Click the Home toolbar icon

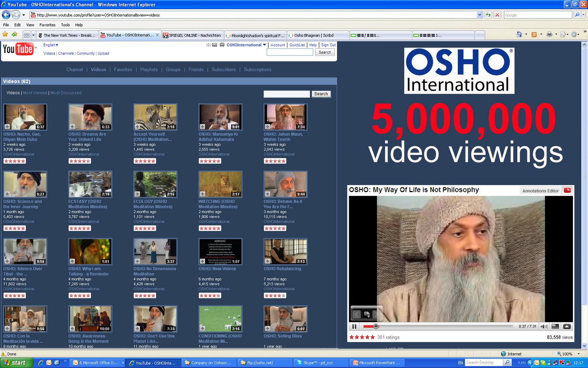point(519,34)
